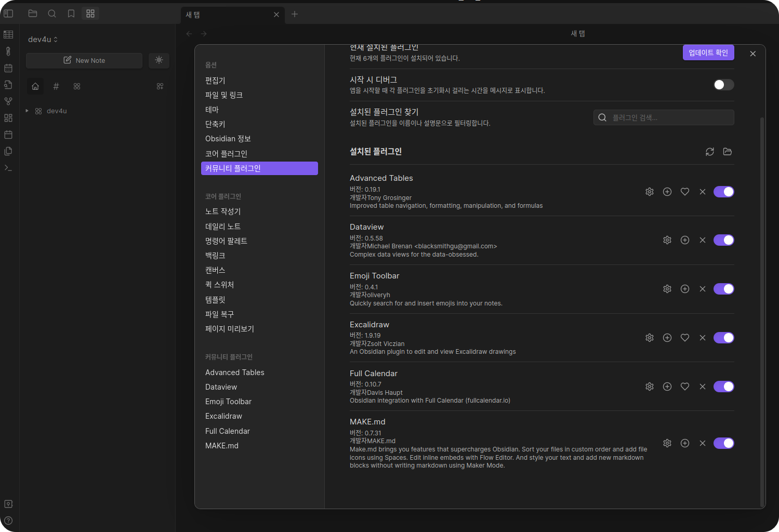This screenshot has width=779, height=532.
Task: Toggle the theme sun icon button
Action: click(159, 60)
